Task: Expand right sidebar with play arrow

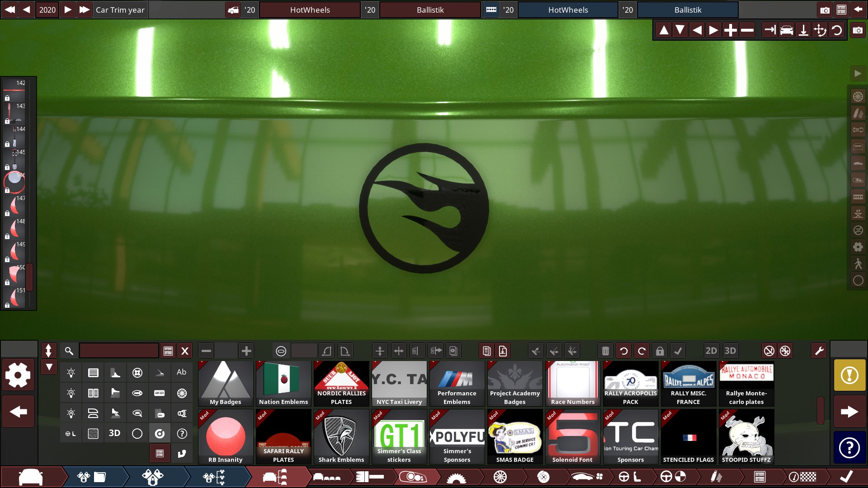Action: tap(858, 74)
